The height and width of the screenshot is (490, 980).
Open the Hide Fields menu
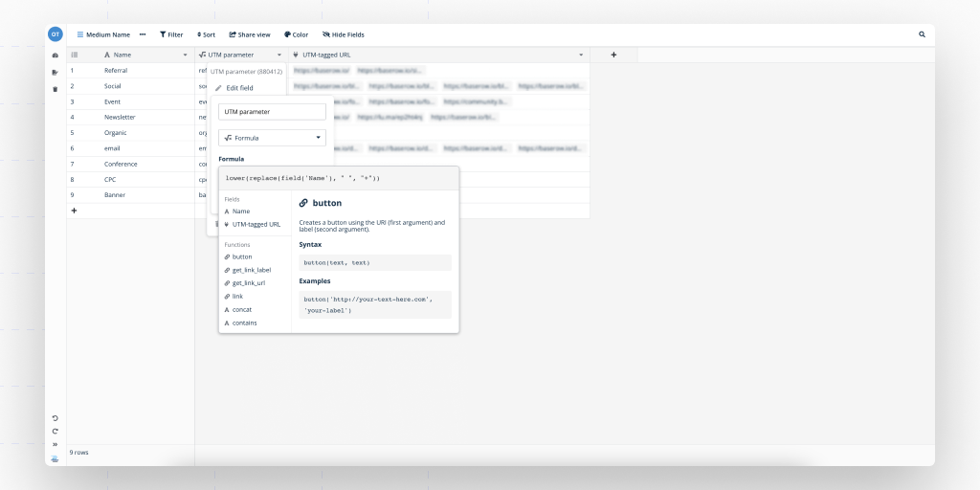344,34
